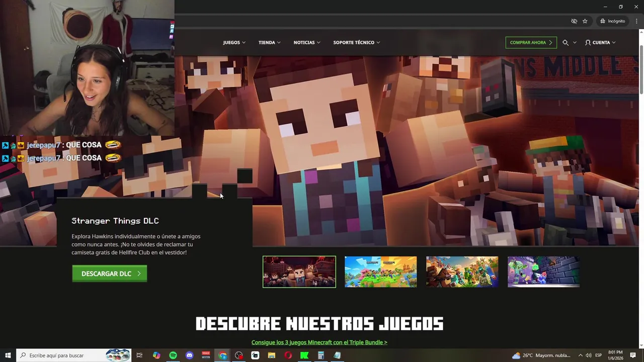Click the Descubre Nuestros Juegos heading
644x362 pixels.
pos(319,324)
